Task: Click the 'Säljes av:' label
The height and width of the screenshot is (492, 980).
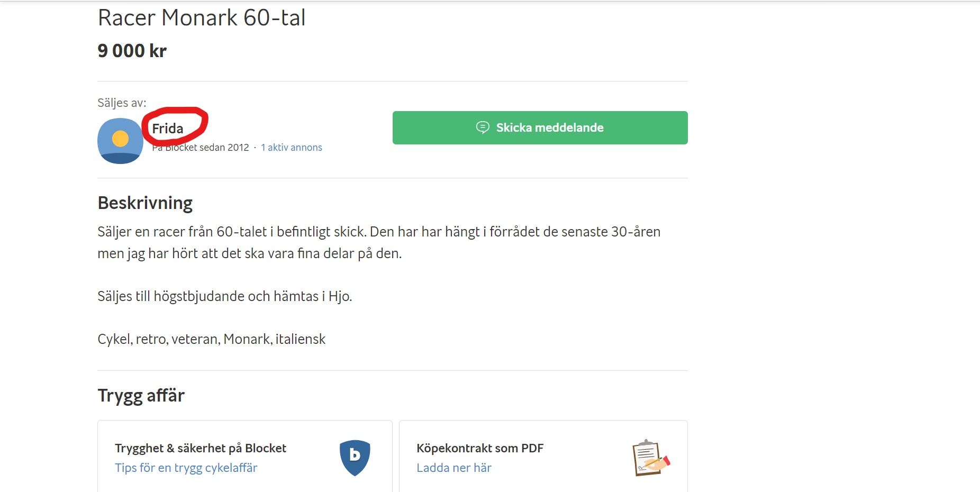Action: click(x=122, y=103)
